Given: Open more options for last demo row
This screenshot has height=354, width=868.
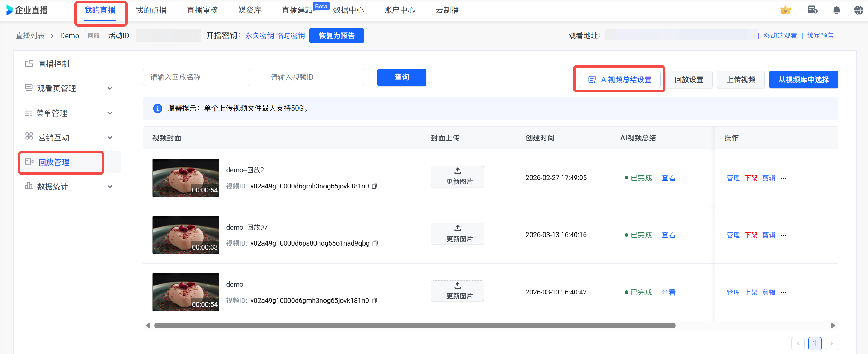Looking at the screenshot, I should pos(783,292).
